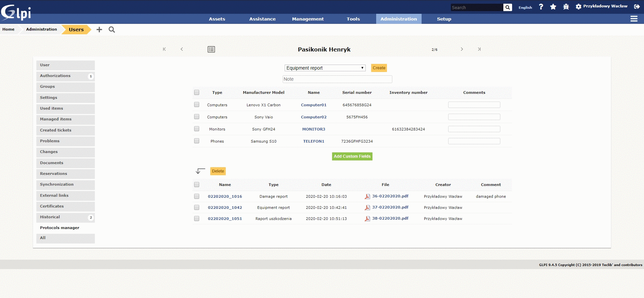The image size is (644, 298).
Task: Open the Created tickets tab
Action: pos(66,131)
